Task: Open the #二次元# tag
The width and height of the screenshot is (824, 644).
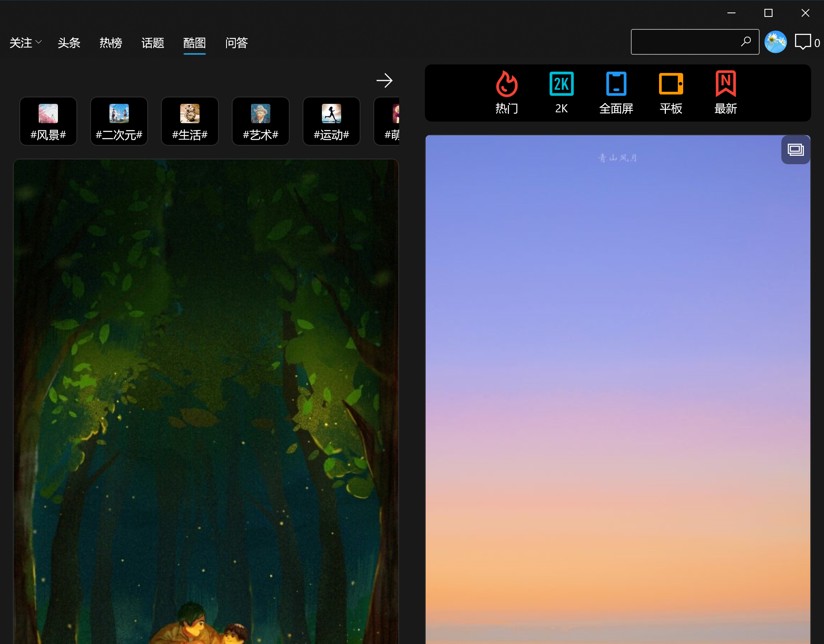Action: click(x=119, y=121)
